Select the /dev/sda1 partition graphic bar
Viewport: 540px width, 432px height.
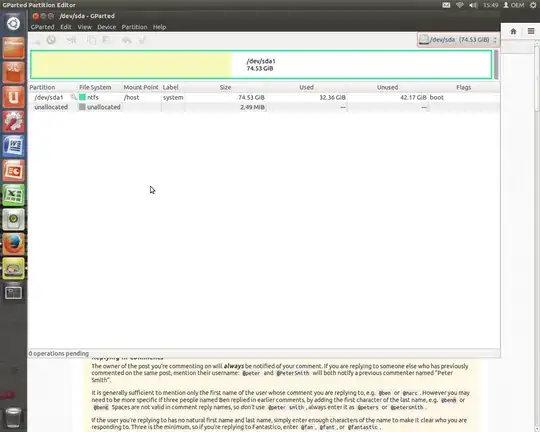click(x=261, y=64)
